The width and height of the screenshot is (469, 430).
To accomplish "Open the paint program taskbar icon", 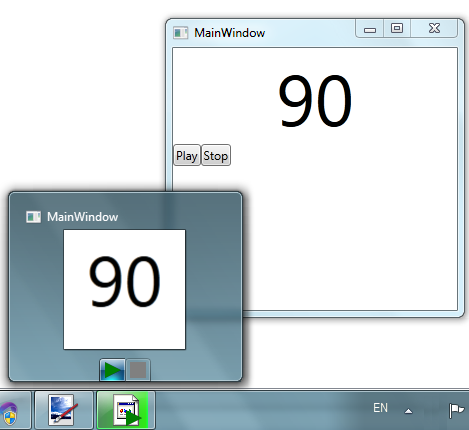I will click(x=64, y=410).
